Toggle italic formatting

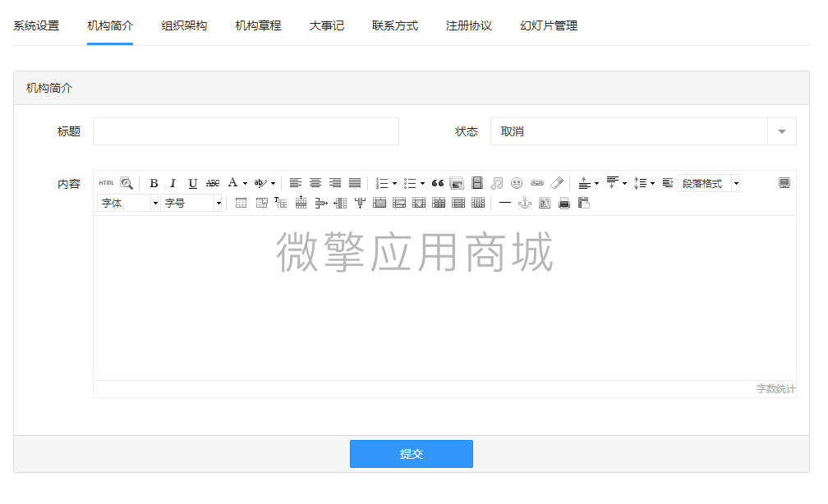[172, 183]
